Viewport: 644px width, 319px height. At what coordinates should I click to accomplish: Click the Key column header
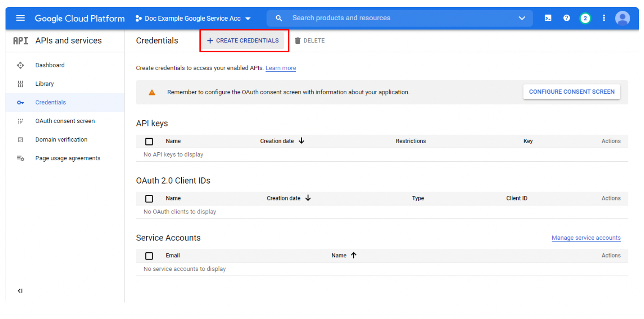(528, 141)
